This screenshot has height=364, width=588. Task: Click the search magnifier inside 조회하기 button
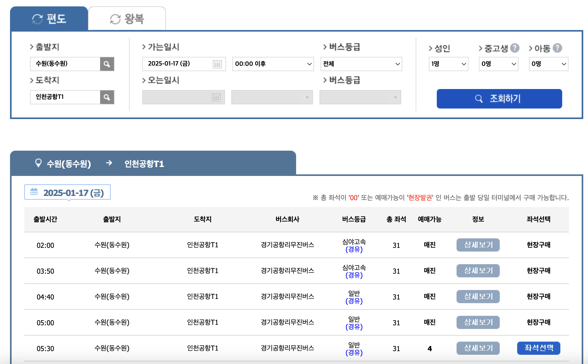(479, 99)
